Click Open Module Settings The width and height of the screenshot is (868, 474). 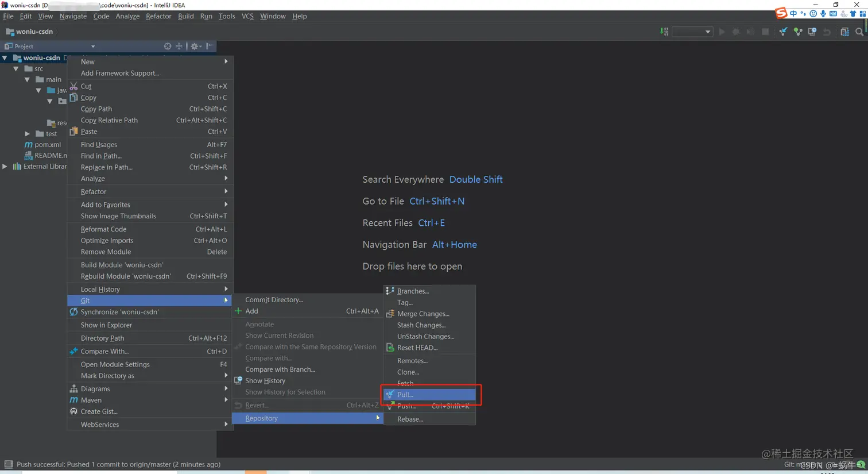click(150, 364)
